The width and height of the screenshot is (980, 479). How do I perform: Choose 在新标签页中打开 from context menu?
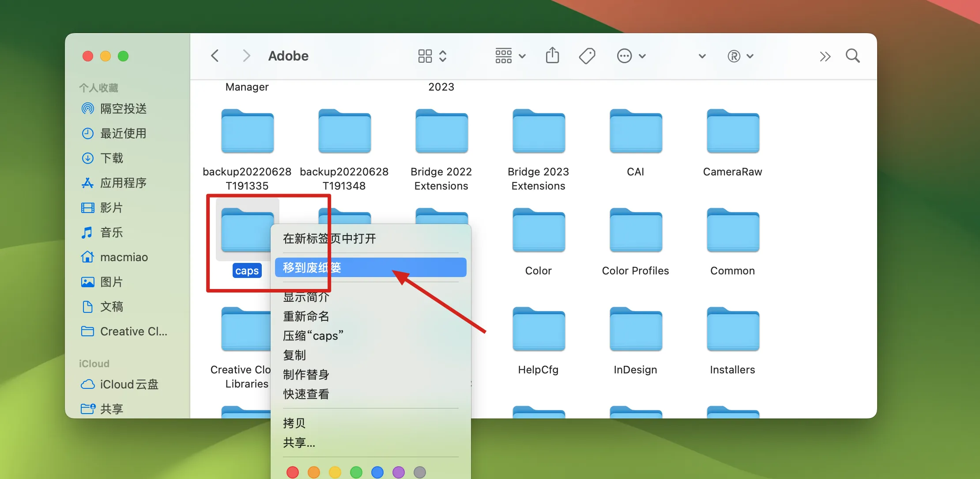(371, 239)
